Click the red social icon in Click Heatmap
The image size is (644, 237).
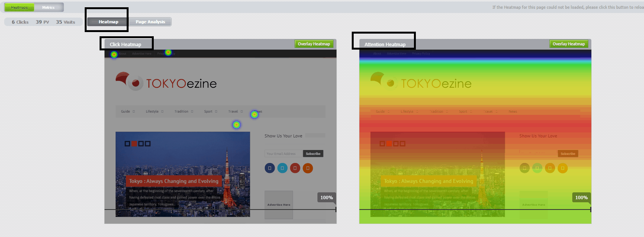pyautogui.click(x=295, y=168)
